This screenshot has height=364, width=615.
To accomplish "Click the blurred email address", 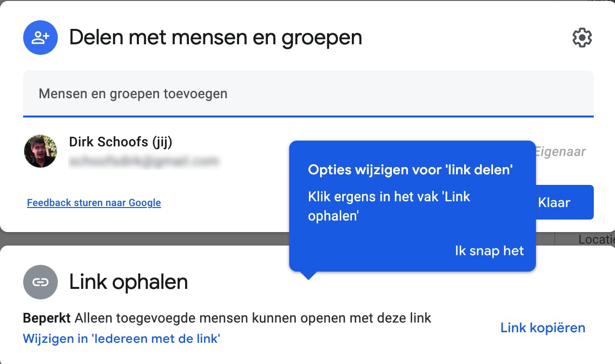I will click(x=144, y=162).
